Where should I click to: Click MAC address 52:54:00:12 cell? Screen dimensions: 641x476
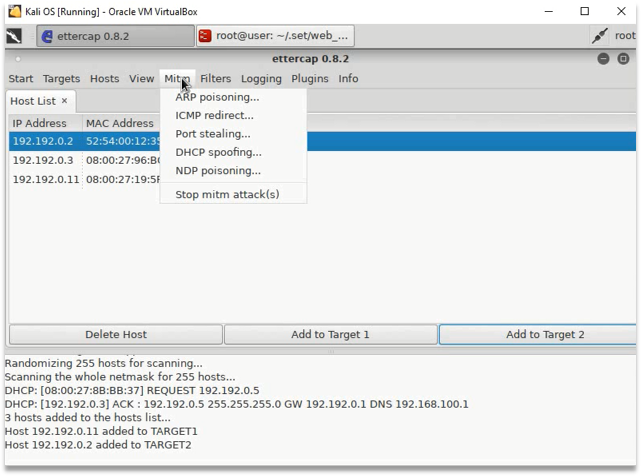(x=123, y=141)
